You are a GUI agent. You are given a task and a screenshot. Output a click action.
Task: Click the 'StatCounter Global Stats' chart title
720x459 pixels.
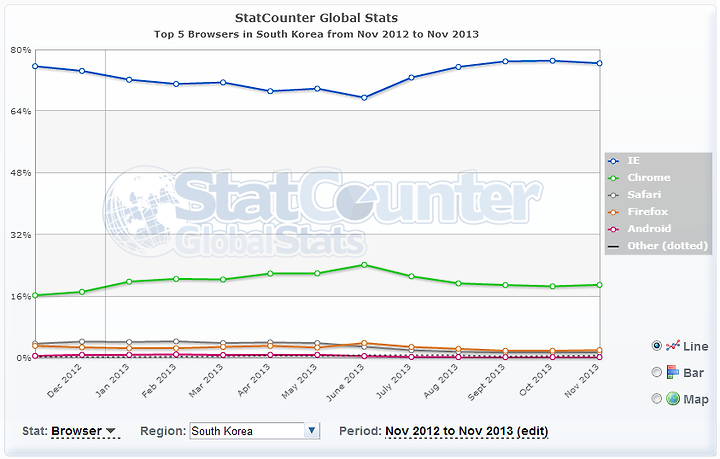click(316, 18)
